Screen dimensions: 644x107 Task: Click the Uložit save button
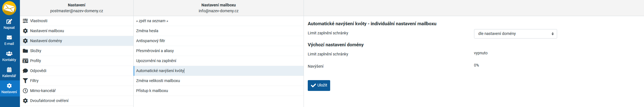point(319,85)
